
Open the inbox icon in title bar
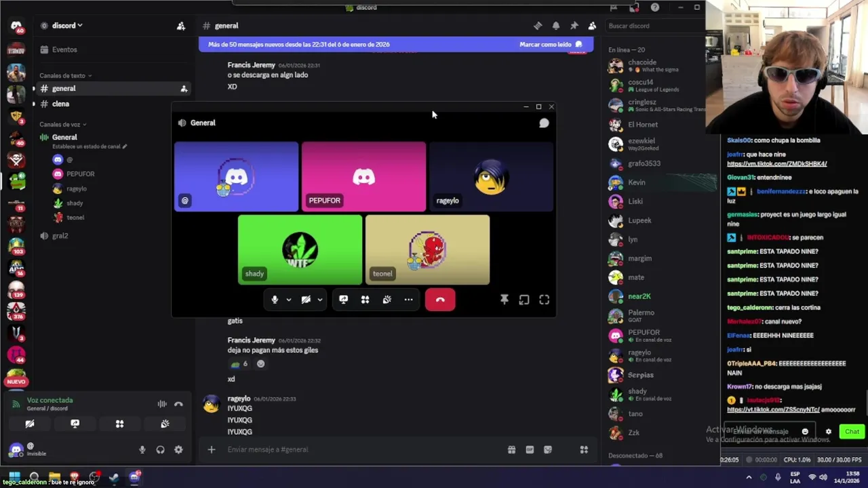(635, 7)
